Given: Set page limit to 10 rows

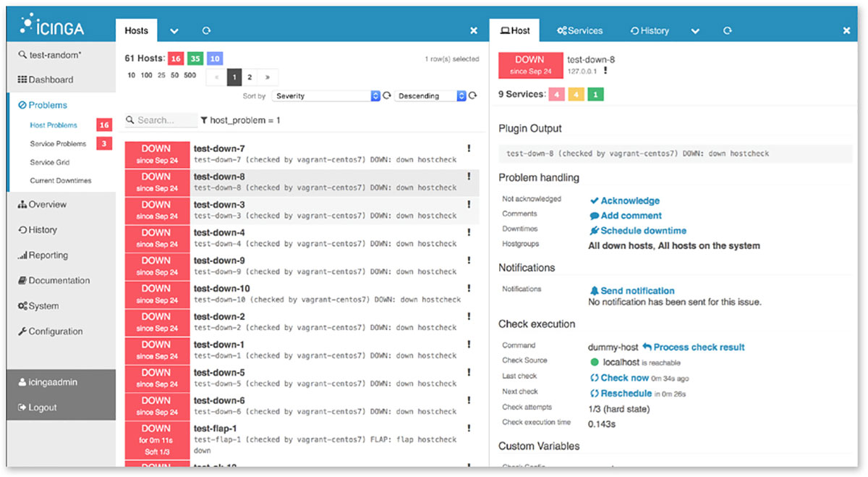Looking at the screenshot, I should [x=131, y=75].
